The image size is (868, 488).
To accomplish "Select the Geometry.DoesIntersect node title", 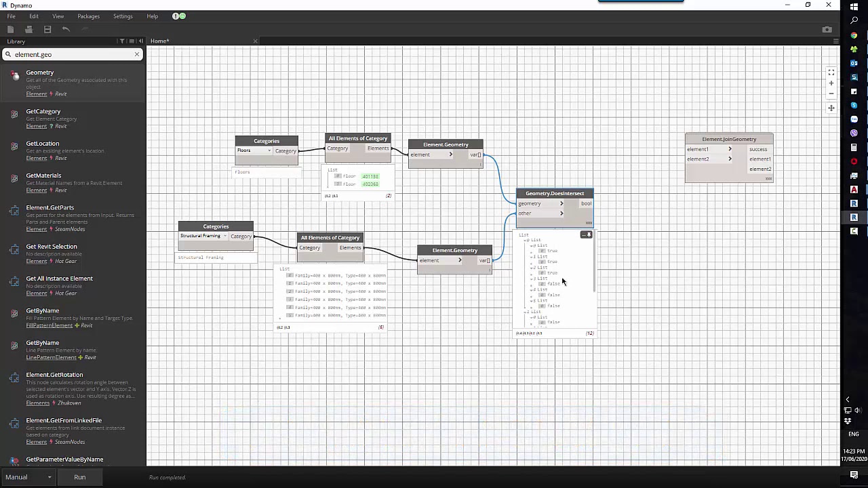I will point(555,194).
